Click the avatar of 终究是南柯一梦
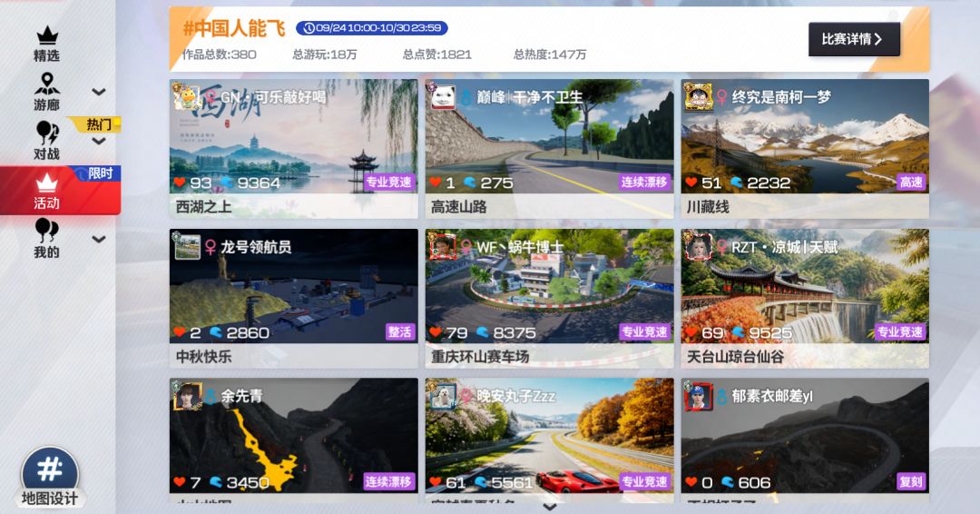 point(698,97)
